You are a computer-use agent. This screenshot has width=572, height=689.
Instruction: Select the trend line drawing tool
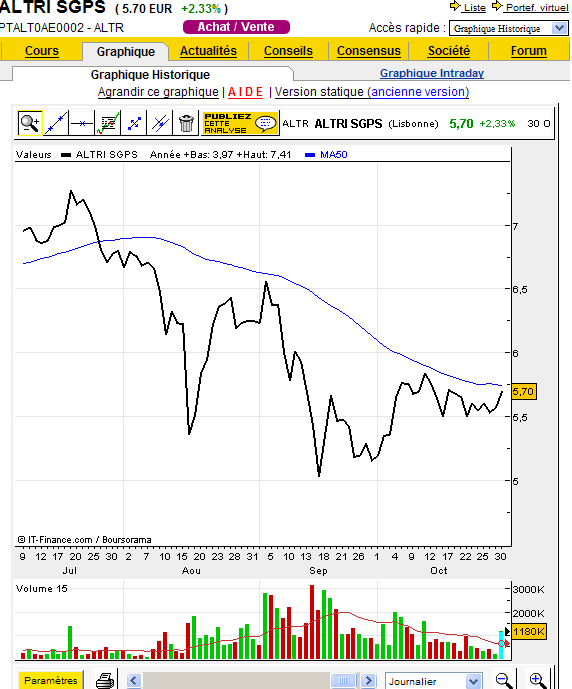coord(55,123)
